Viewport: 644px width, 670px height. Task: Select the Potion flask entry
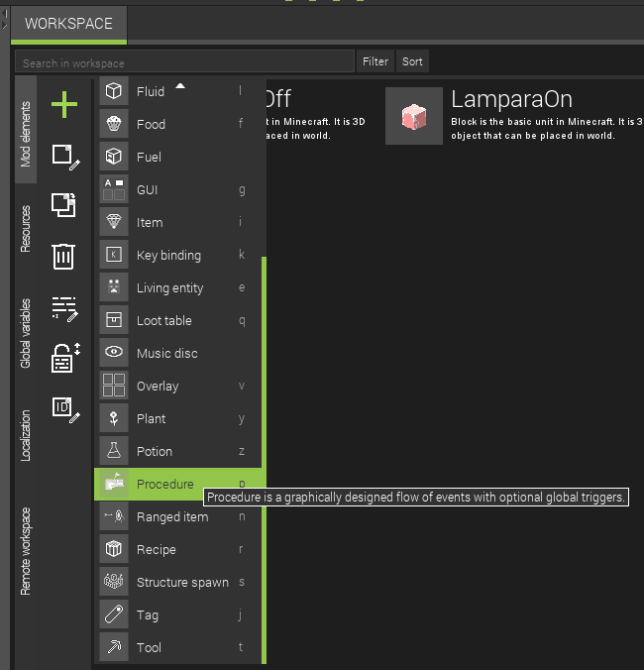pyautogui.click(x=177, y=451)
